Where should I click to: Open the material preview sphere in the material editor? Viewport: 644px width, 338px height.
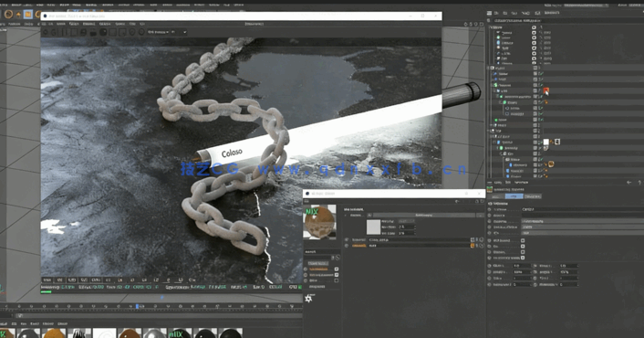coord(319,222)
